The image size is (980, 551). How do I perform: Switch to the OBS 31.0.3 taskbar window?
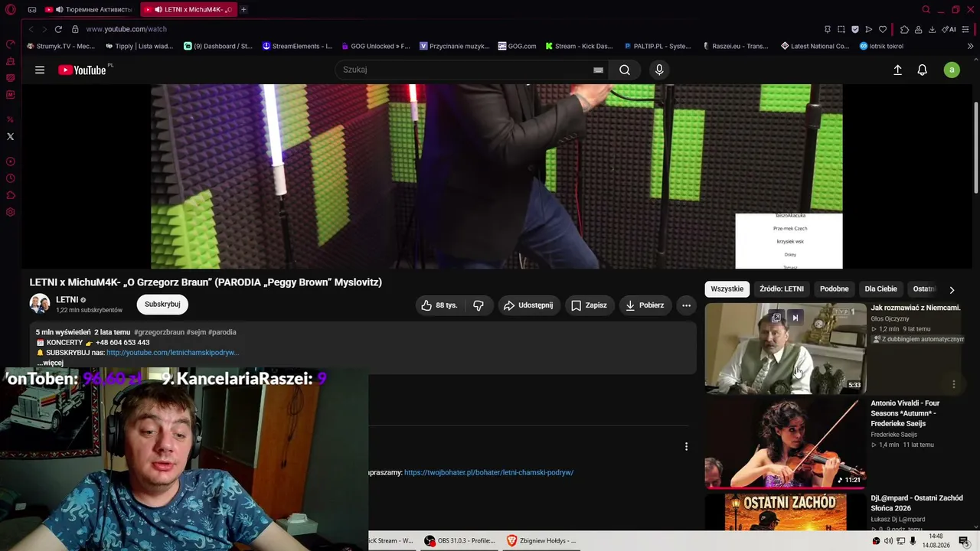click(460, 540)
